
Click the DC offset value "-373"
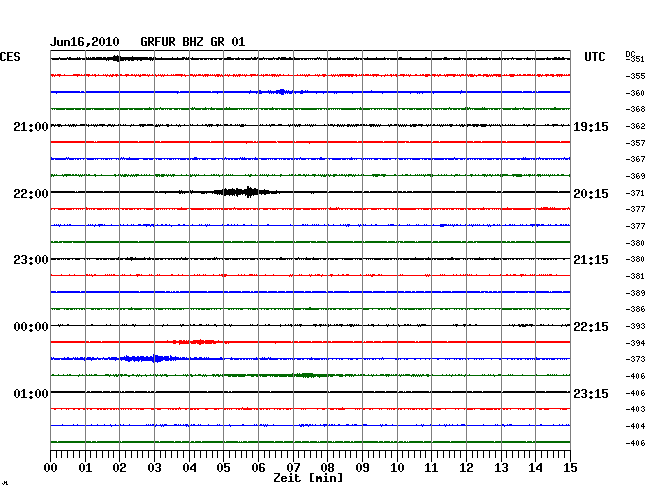pyautogui.click(x=635, y=359)
